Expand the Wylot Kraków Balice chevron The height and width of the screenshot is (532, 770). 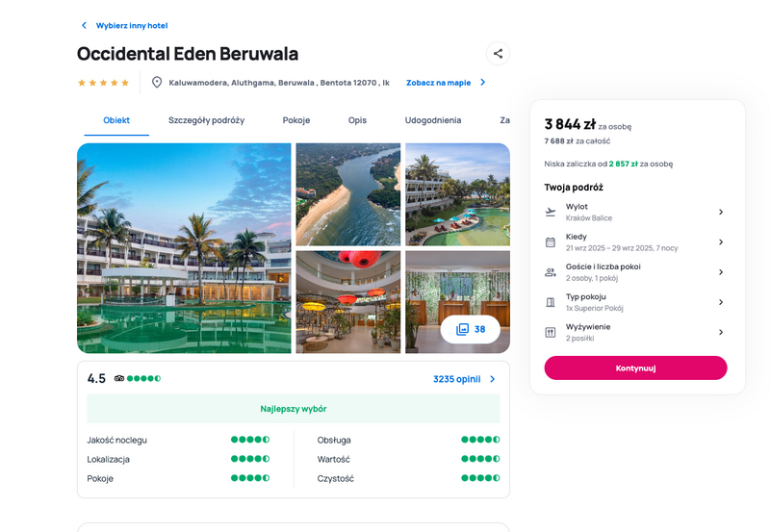tap(721, 212)
